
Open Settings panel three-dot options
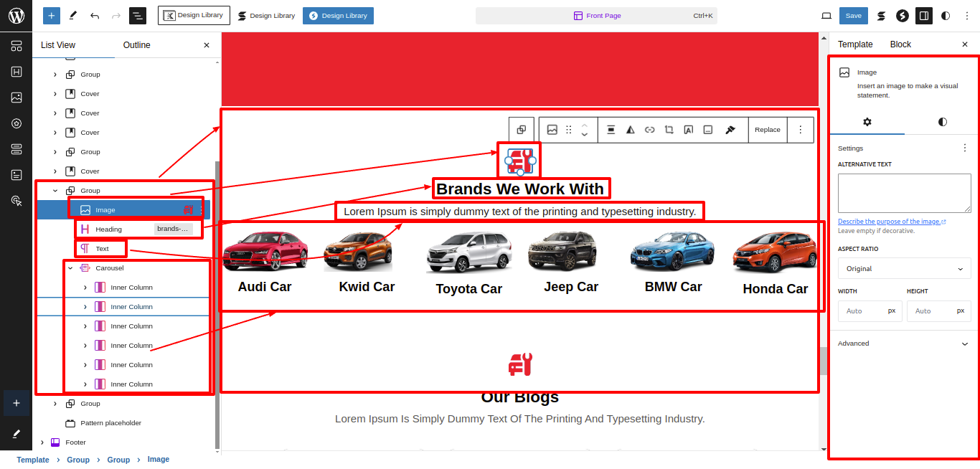tap(965, 148)
